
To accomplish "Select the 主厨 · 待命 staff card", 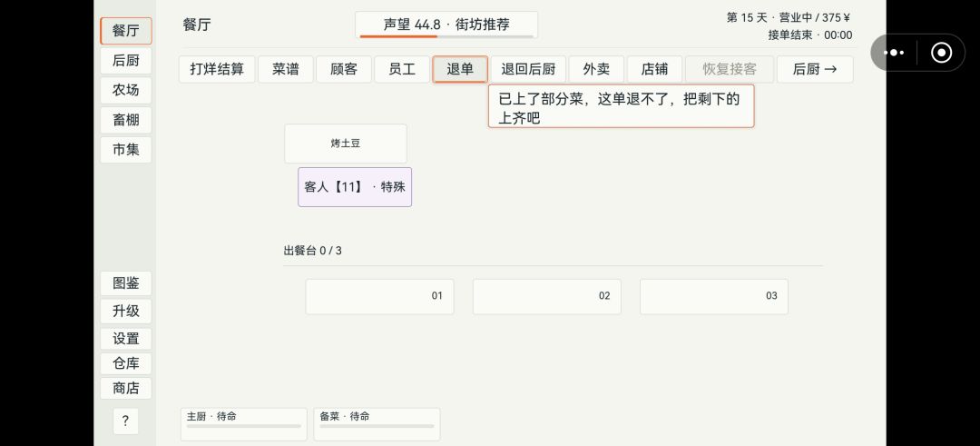I will click(x=244, y=424).
